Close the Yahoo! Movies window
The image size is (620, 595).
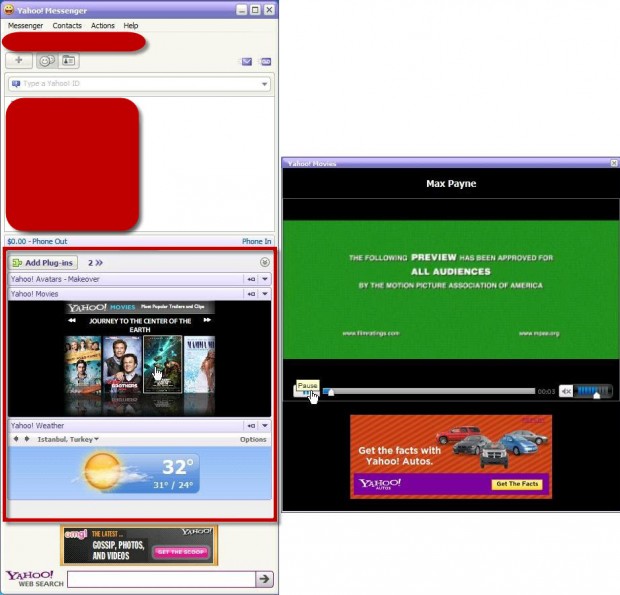[x=614, y=163]
